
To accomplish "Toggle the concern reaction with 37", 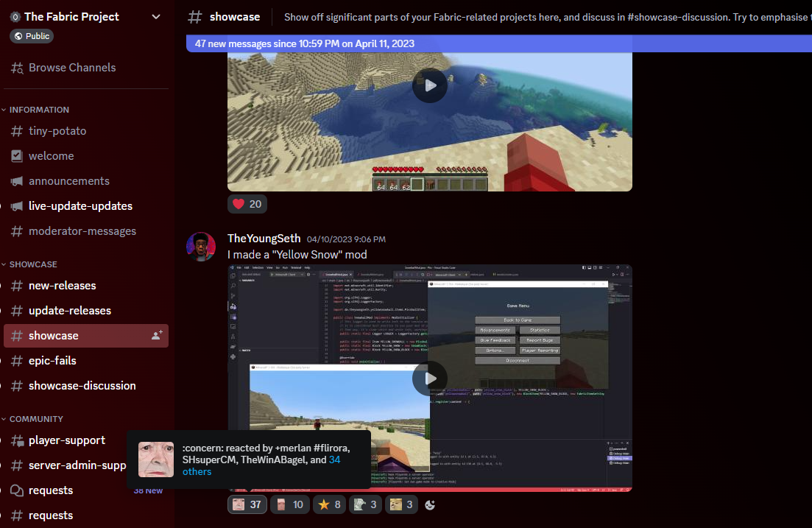I will [x=247, y=504].
